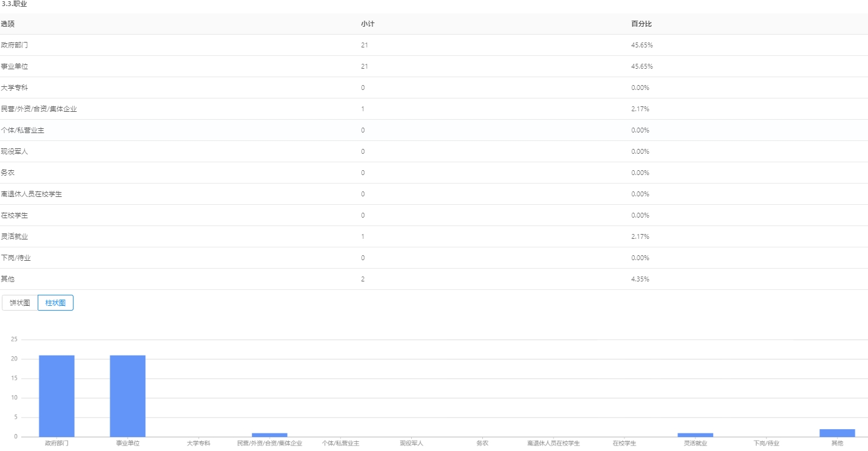Click the 45.65% percentage for 事业单位
The width and height of the screenshot is (868, 451).
click(x=642, y=66)
